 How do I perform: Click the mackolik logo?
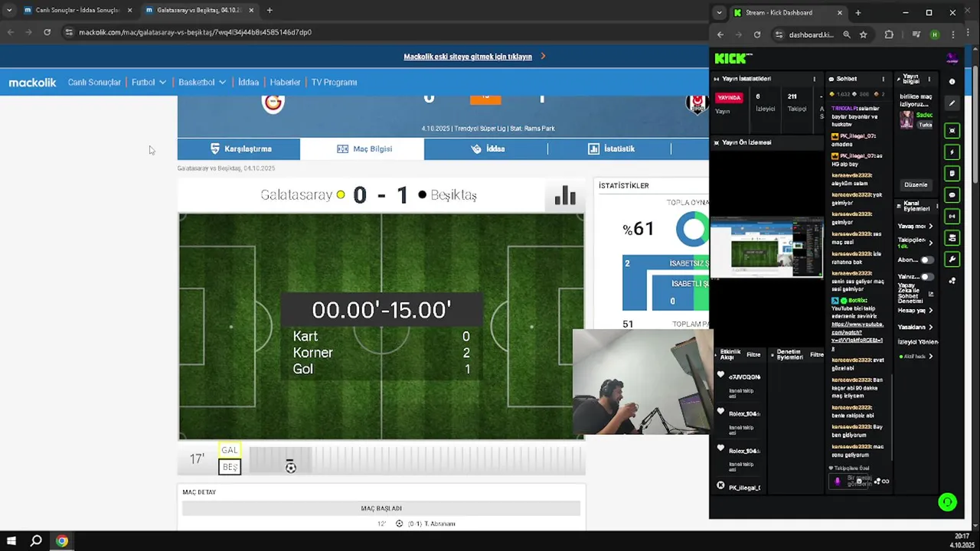(x=32, y=82)
